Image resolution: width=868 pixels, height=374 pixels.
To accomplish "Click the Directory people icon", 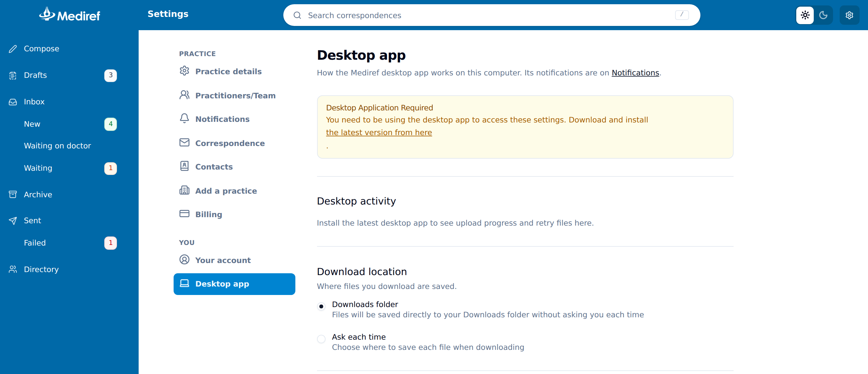I will point(13,269).
